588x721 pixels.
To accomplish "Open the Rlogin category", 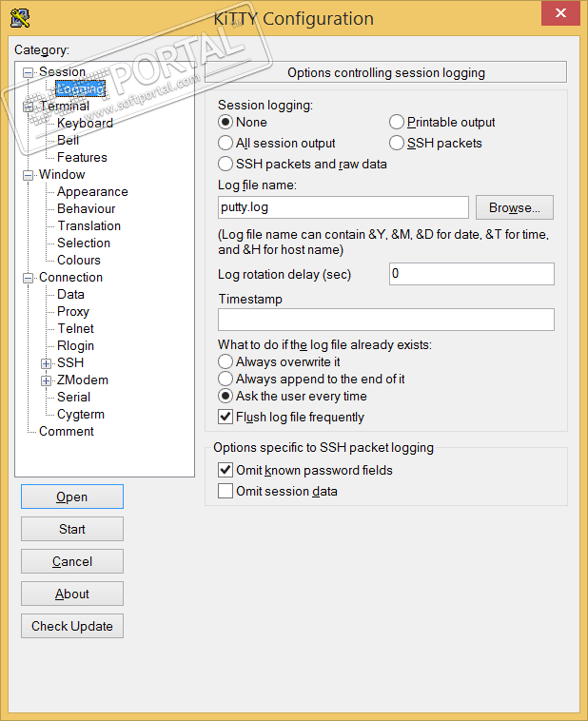I will (x=75, y=346).
